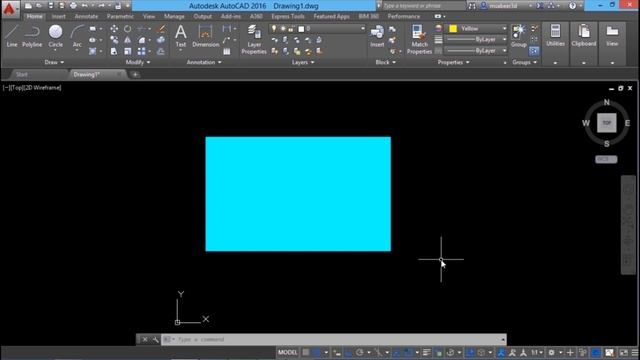This screenshot has height=360, width=640.
Task: Open the Express Tools ribbon tab
Action: point(288,16)
